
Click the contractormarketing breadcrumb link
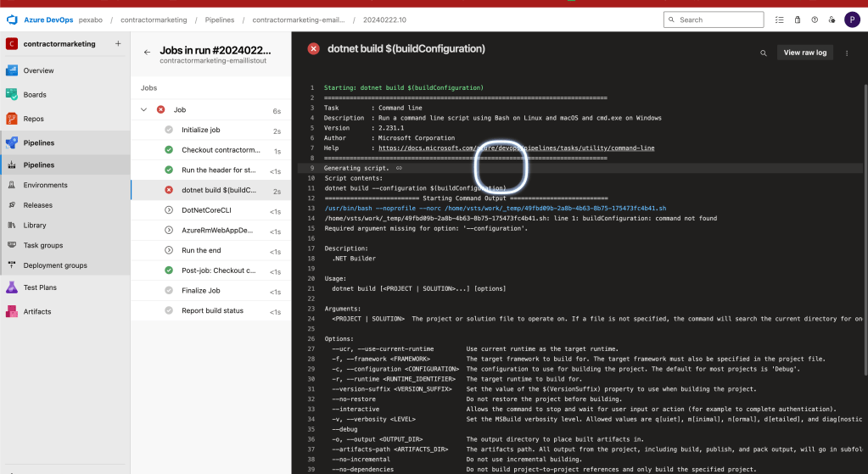tap(154, 20)
